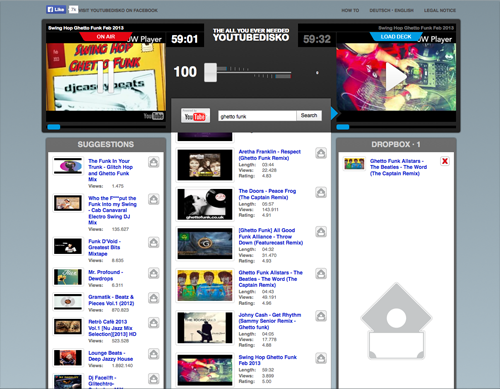Open Retrò Cafè 2013 Nu Jazz Mix link
This screenshot has width=500, height=389.
(112, 328)
